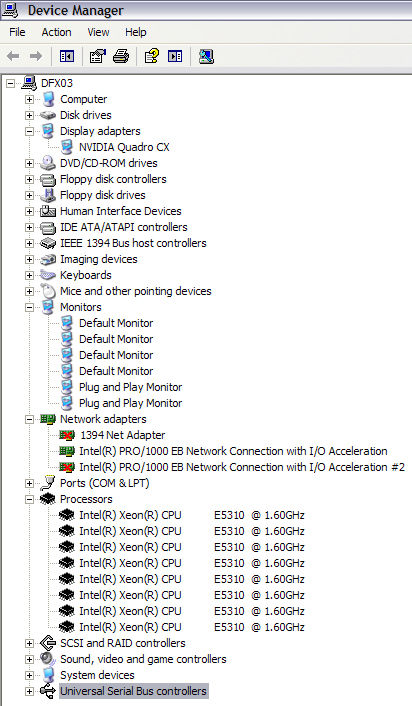Click the Sound, video and game icon
The height and width of the screenshot is (706, 412).
[48, 659]
